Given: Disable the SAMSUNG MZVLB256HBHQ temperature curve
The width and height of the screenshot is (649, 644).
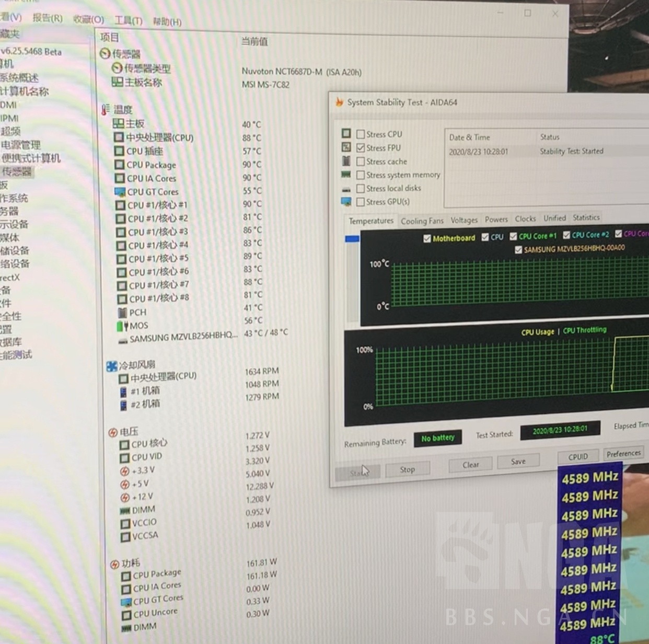Looking at the screenshot, I should coord(519,250).
